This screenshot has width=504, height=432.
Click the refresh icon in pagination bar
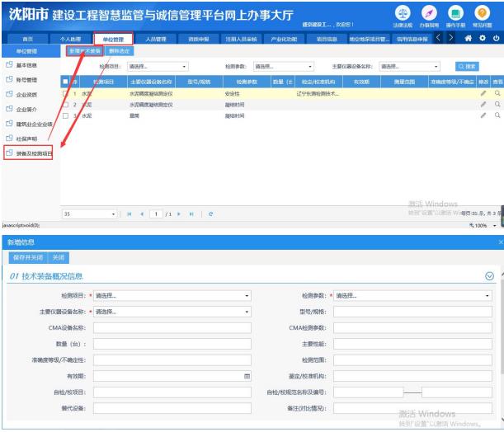click(x=211, y=214)
